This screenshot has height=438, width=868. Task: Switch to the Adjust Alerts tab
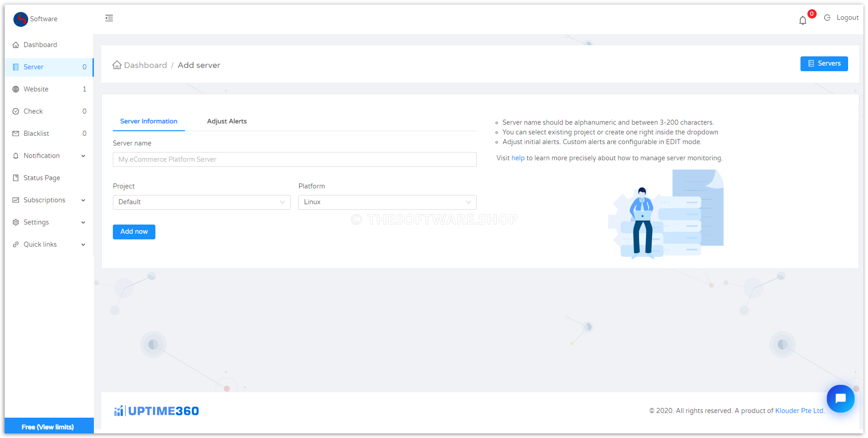click(x=227, y=121)
